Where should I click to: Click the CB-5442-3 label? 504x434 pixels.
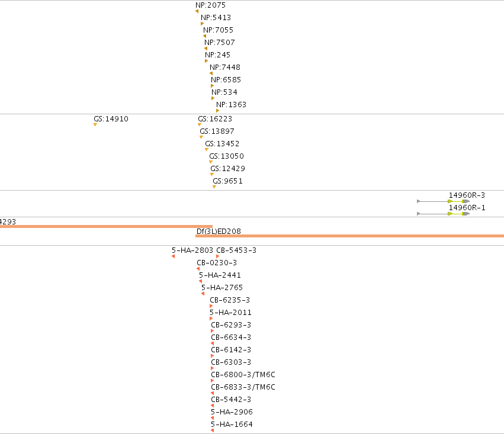(x=231, y=400)
